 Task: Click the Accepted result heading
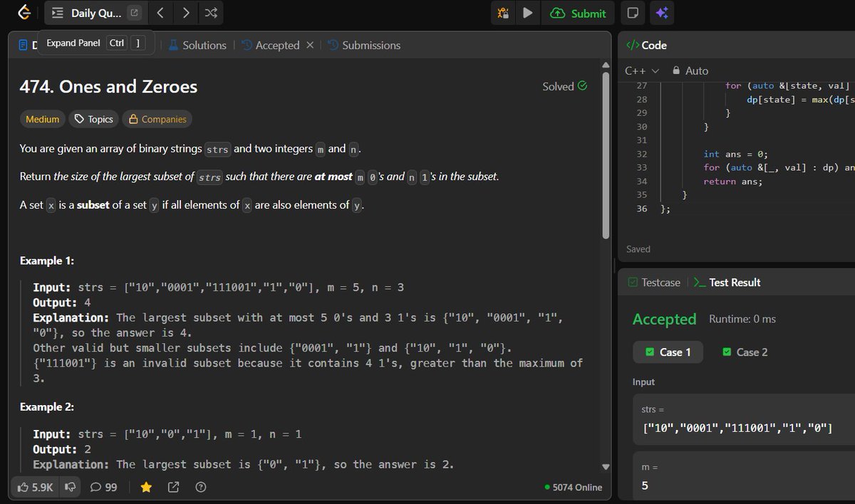(x=664, y=319)
